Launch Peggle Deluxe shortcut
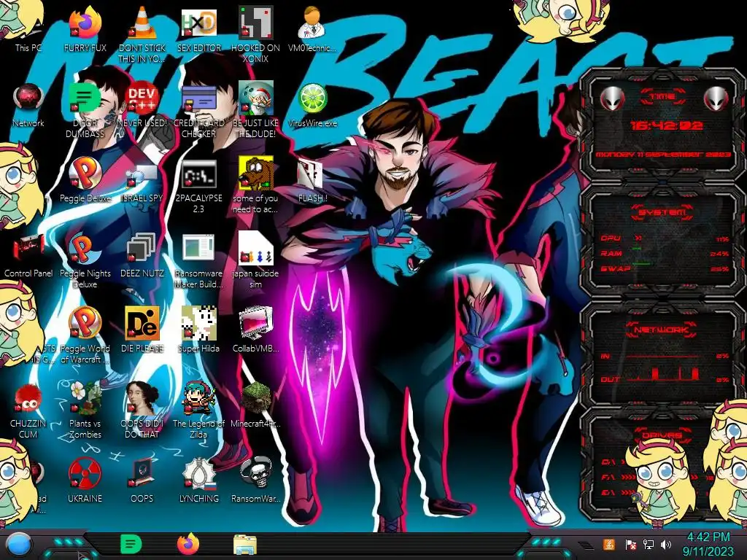The height and width of the screenshot is (560, 747). (85, 180)
